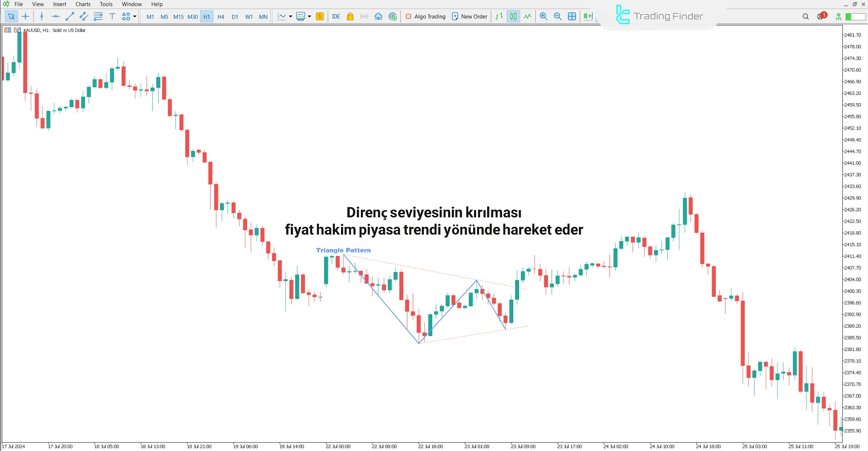
Task: Enable candlestick chart display mode
Action: 513,16
